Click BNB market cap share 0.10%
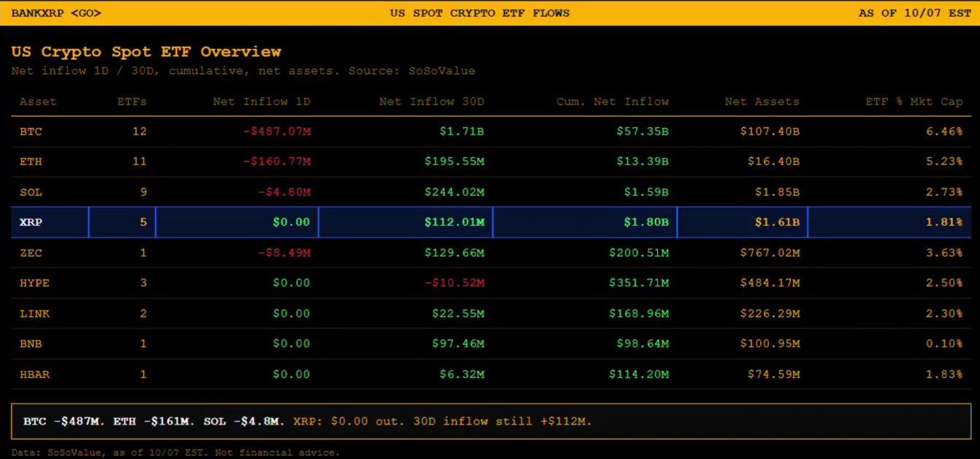 944,344
